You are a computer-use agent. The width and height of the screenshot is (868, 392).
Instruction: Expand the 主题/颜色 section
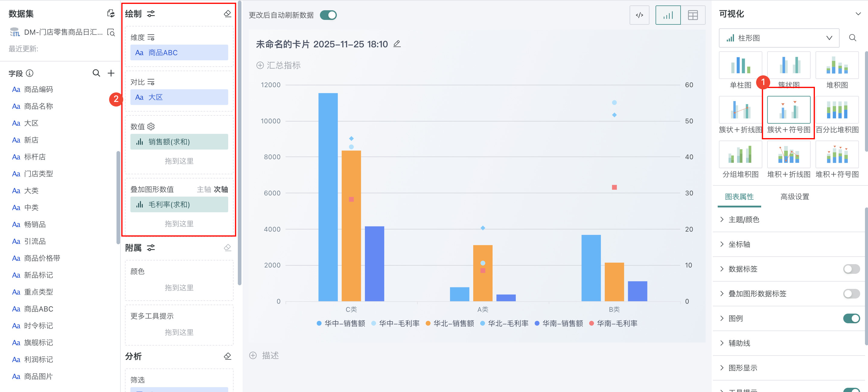coord(743,220)
